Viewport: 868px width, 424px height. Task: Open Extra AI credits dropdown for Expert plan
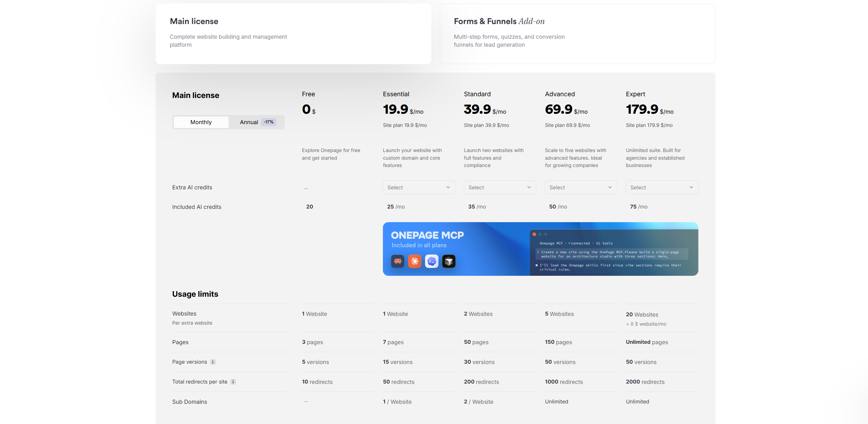coord(662,187)
